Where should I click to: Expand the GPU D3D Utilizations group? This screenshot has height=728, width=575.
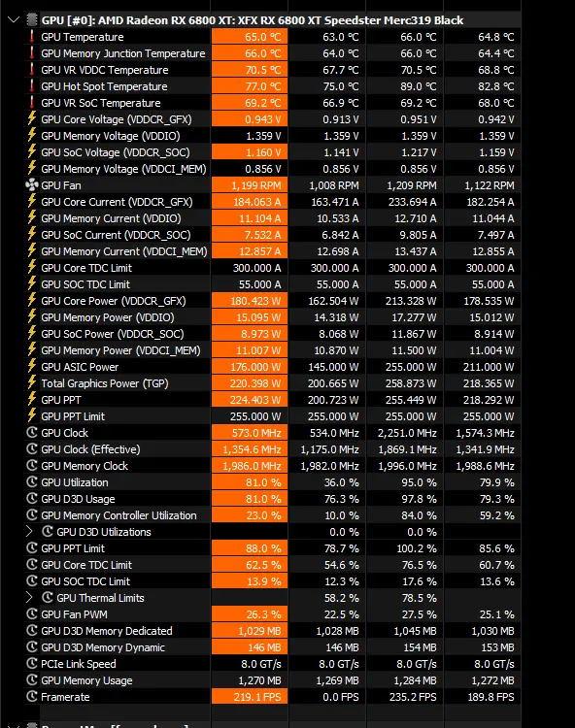point(29,531)
